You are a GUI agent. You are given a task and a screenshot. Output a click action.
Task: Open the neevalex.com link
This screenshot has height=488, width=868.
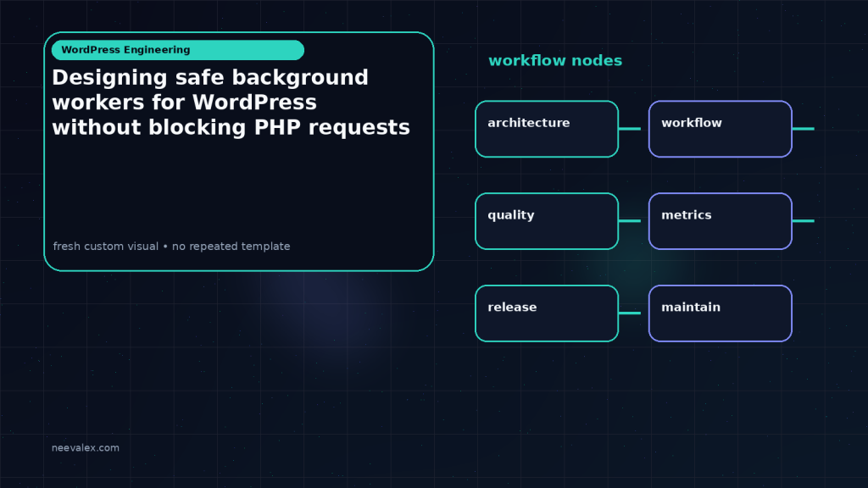tap(86, 447)
